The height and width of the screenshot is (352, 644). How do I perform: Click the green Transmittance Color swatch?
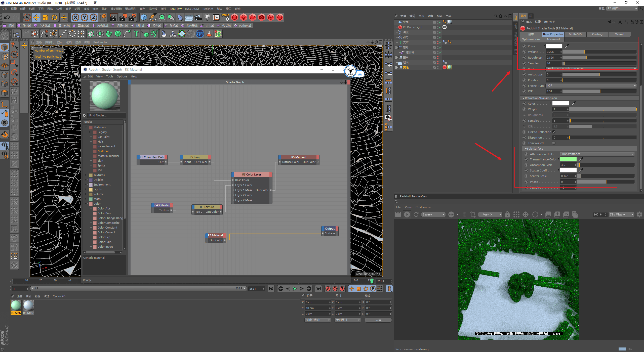coord(568,159)
